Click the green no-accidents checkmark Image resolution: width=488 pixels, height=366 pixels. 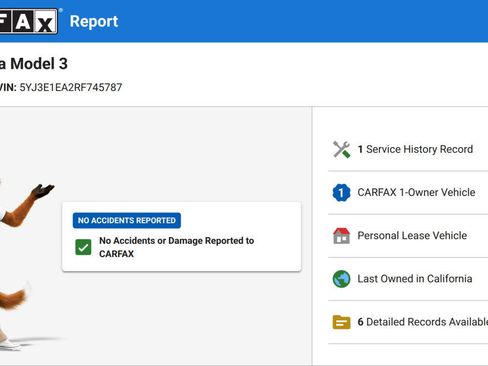click(x=83, y=247)
